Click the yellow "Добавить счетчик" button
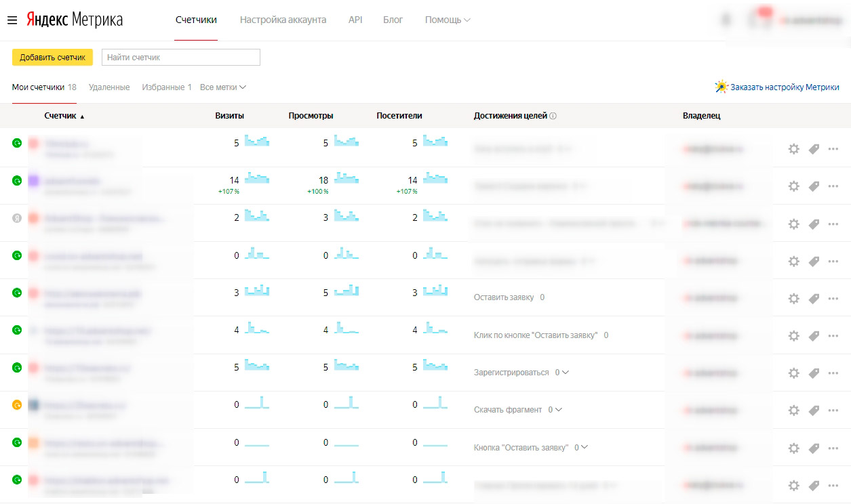Image resolution: width=851 pixels, height=504 pixels. tap(52, 58)
